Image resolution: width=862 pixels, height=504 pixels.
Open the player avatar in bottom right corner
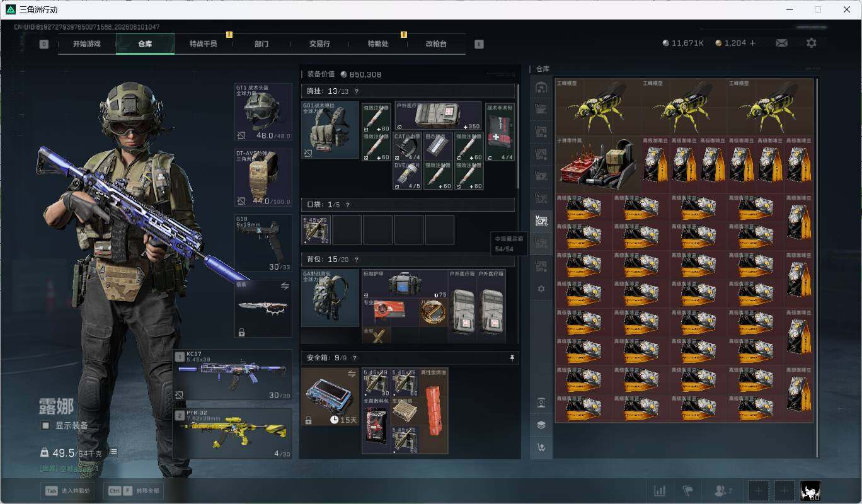click(810, 491)
